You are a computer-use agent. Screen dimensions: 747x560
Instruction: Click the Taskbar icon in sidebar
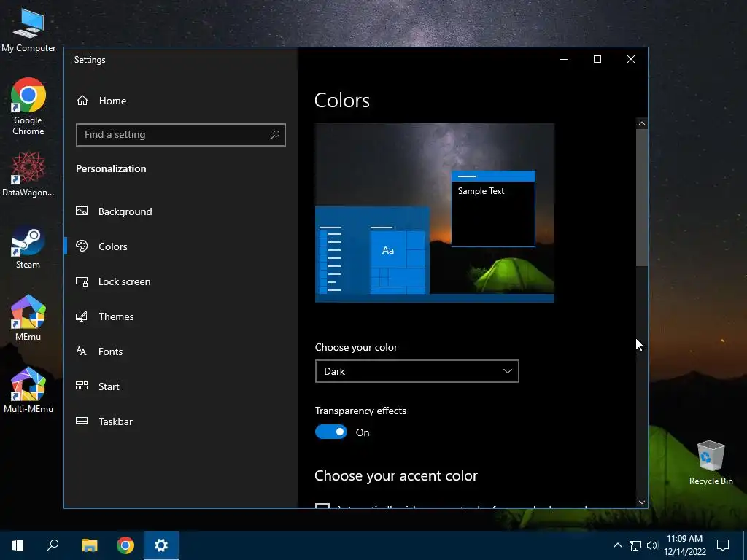tap(82, 421)
